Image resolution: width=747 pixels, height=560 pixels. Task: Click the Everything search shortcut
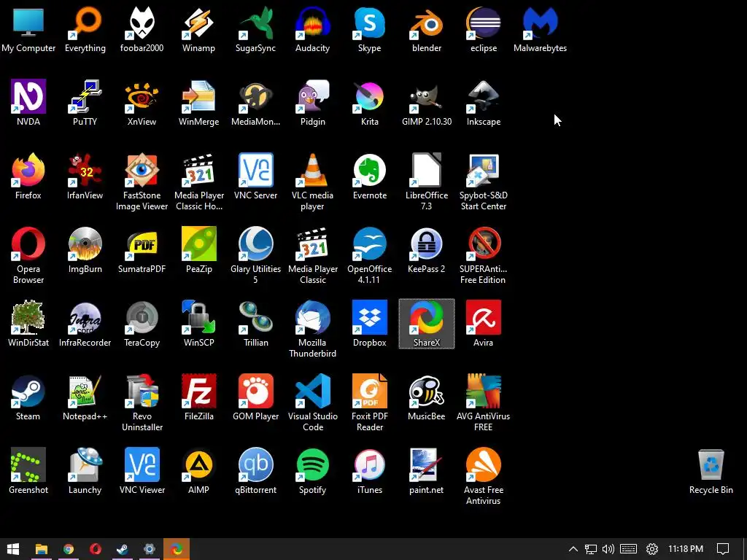(x=85, y=29)
